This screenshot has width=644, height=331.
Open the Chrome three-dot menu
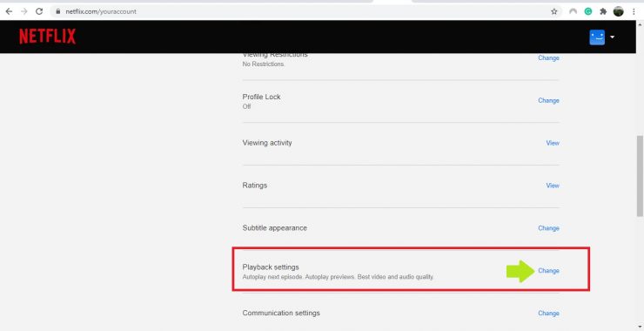pyautogui.click(x=634, y=11)
